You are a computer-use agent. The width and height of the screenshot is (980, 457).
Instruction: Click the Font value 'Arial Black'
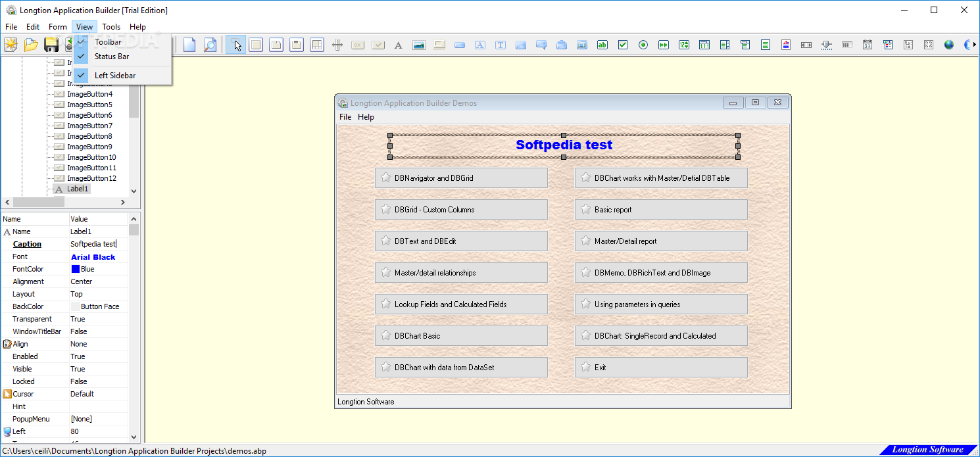(93, 257)
